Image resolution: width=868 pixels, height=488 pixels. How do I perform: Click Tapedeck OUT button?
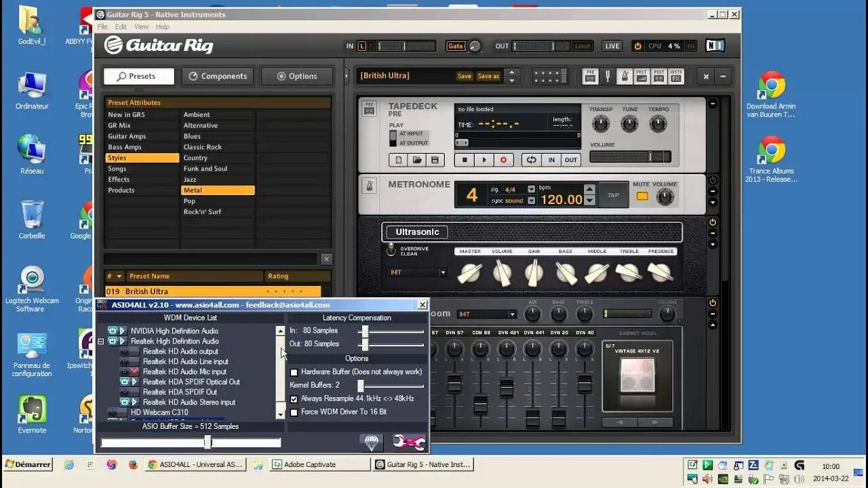(571, 160)
